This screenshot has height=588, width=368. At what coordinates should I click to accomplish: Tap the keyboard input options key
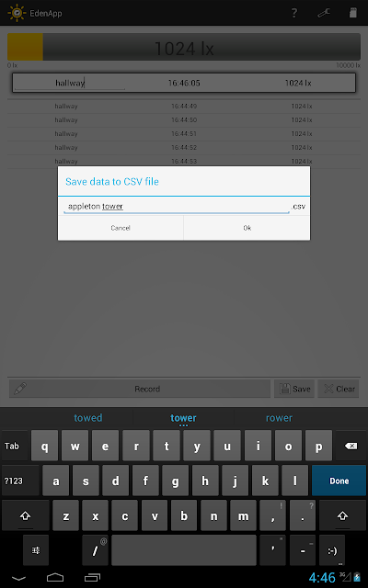coord(36,550)
